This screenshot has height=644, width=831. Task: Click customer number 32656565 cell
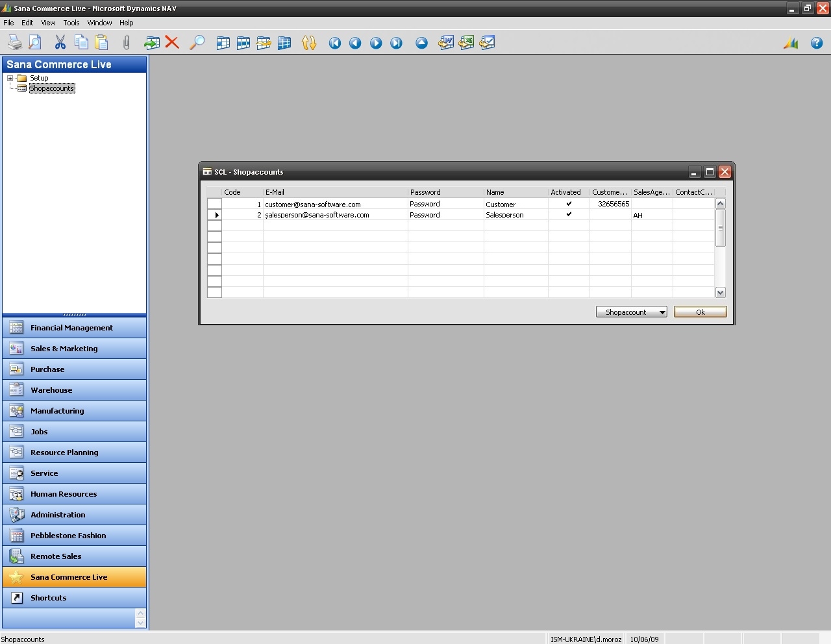(x=610, y=204)
